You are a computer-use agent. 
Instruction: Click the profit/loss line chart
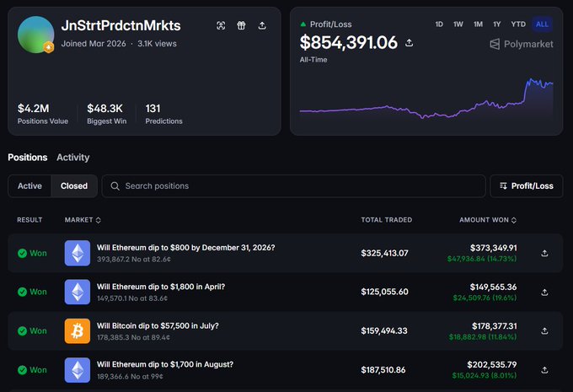(x=426, y=99)
